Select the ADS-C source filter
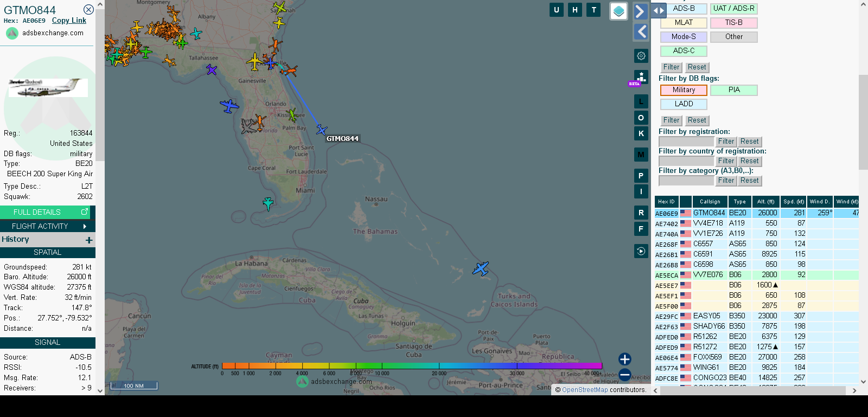868x417 pixels. tap(684, 51)
